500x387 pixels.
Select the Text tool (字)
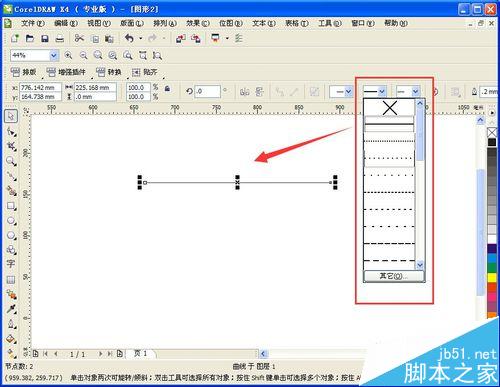[11, 264]
